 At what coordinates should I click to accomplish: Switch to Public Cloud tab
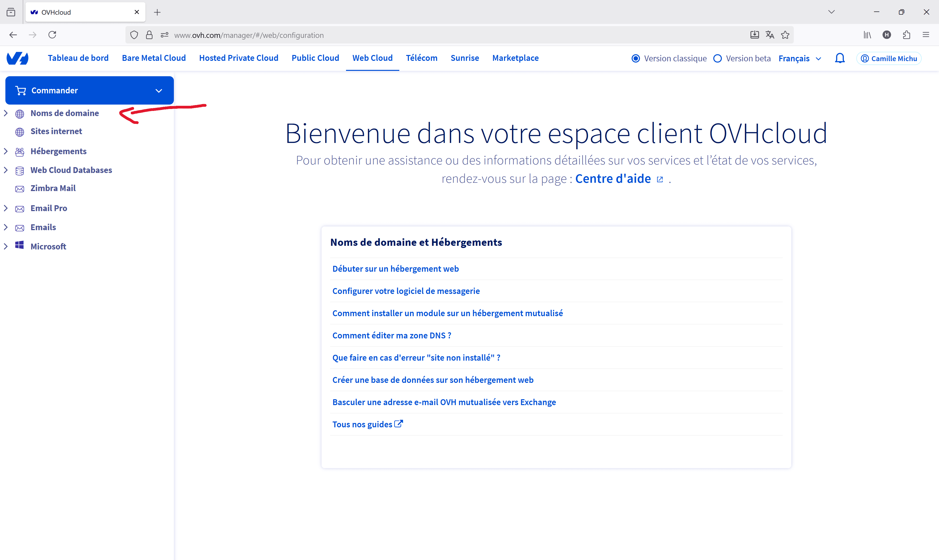click(315, 58)
